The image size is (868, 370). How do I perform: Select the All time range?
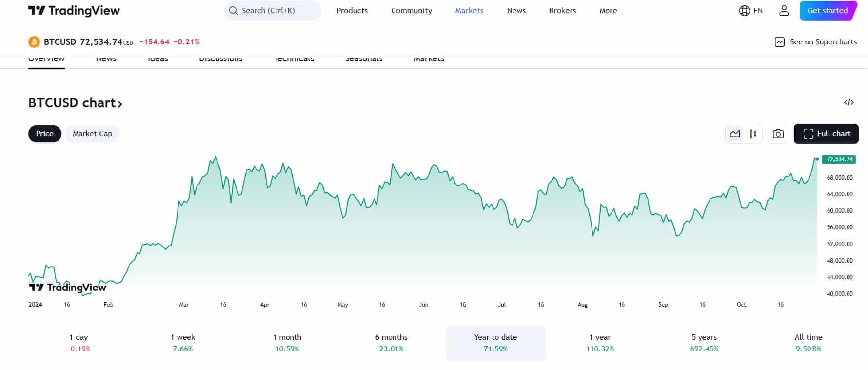point(809,343)
